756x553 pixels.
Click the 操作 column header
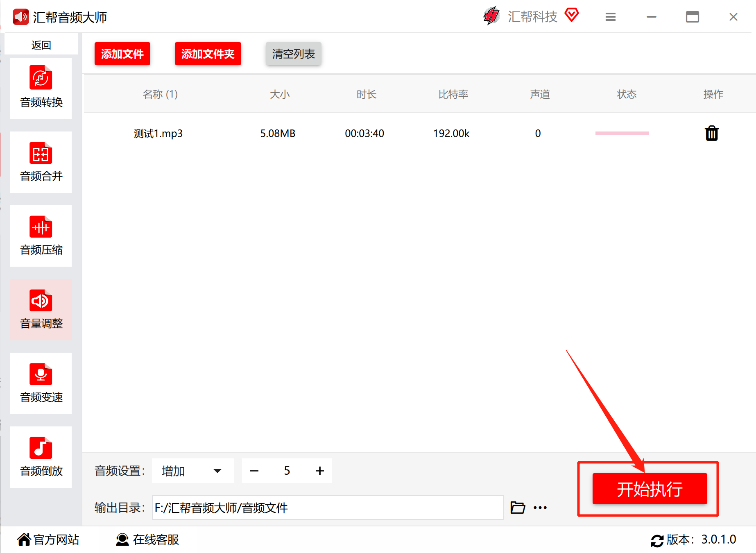(x=713, y=94)
